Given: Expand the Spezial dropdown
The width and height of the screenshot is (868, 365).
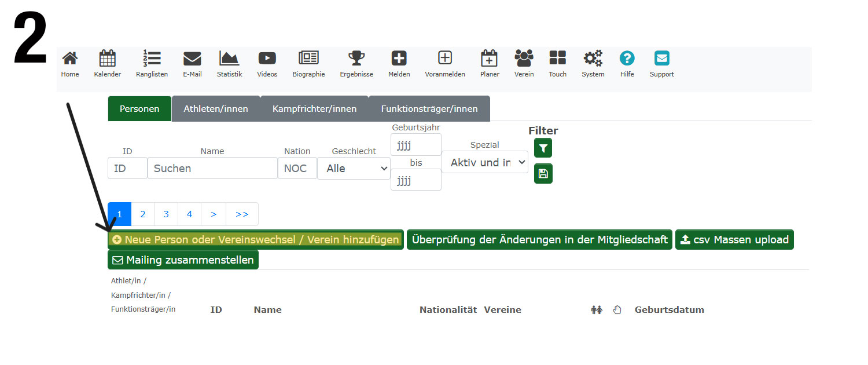Looking at the screenshot, I should 484,162.
